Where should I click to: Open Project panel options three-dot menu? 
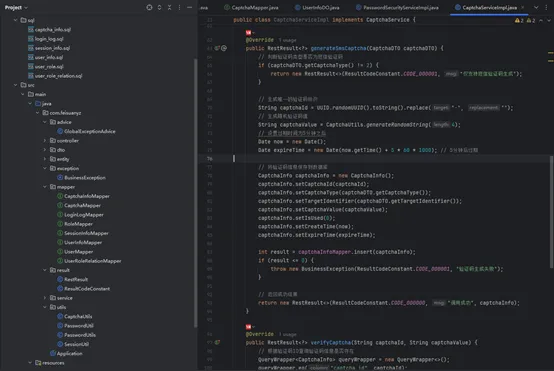(179, 7)
